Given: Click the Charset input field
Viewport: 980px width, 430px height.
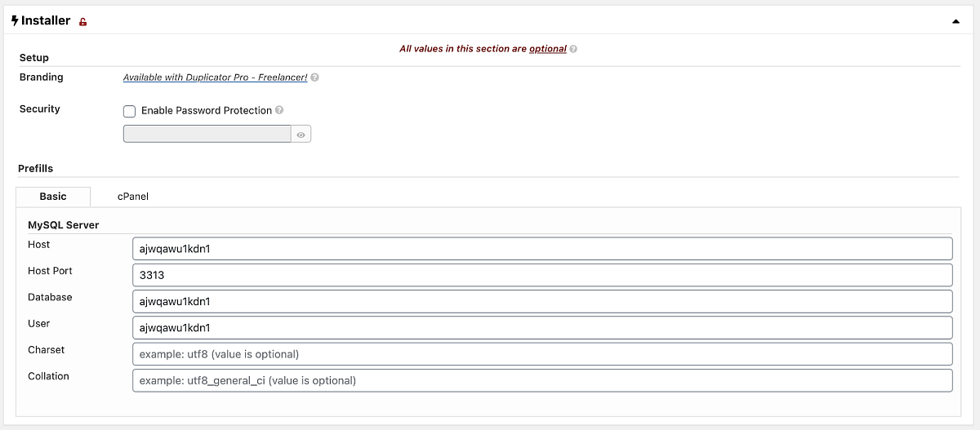Looking at the screenshot, I should [x=542, y=354].
